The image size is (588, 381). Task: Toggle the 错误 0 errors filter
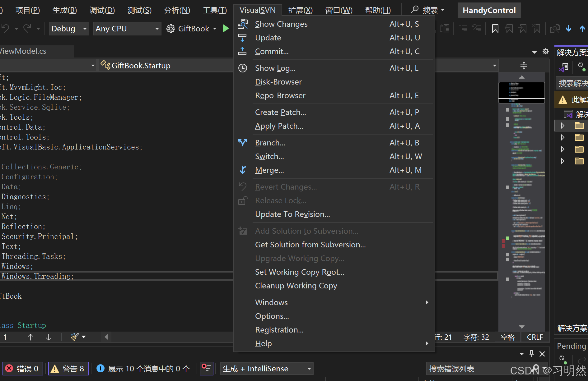click(x=22, y=368)
